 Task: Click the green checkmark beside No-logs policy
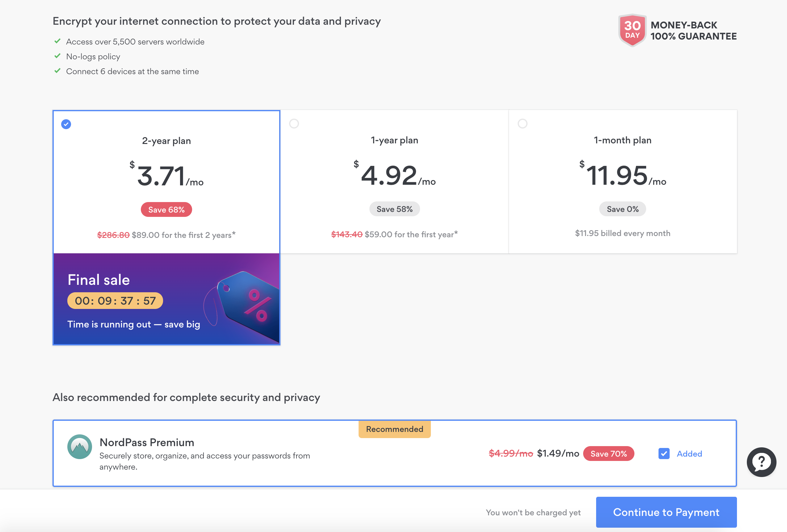(x=57, y=56)
